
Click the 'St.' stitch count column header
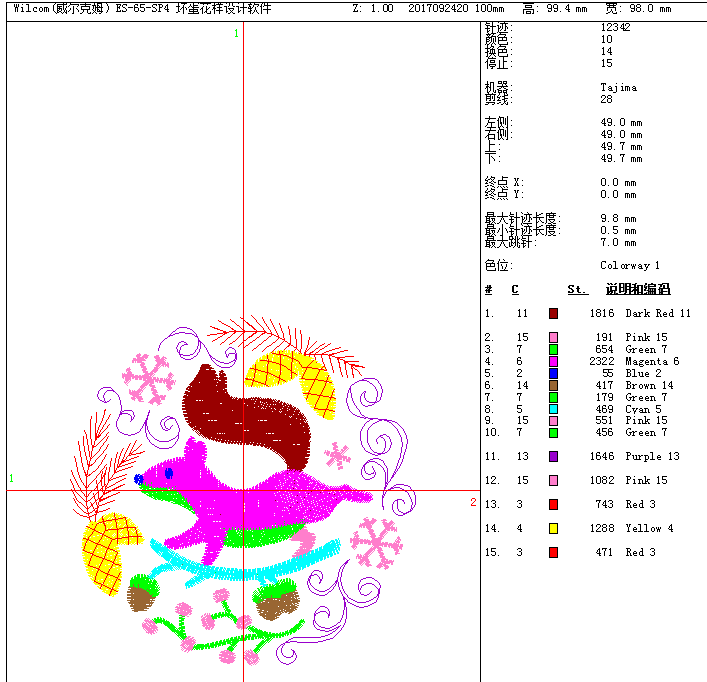(577, 289)
